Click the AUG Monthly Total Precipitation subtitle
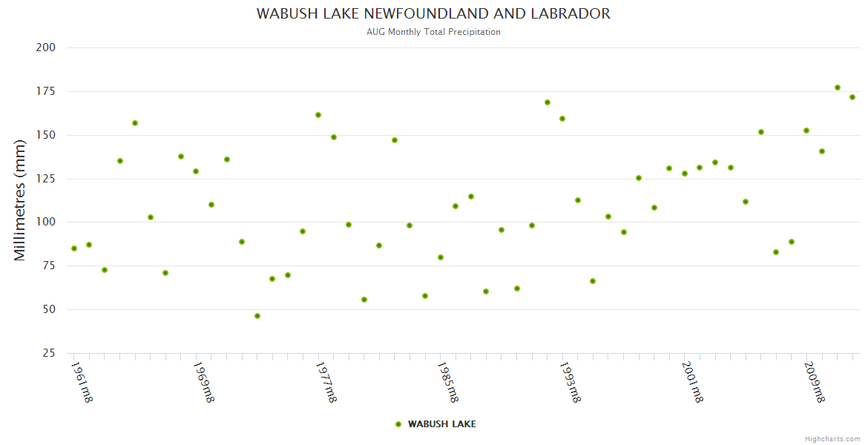 [433, 32]
